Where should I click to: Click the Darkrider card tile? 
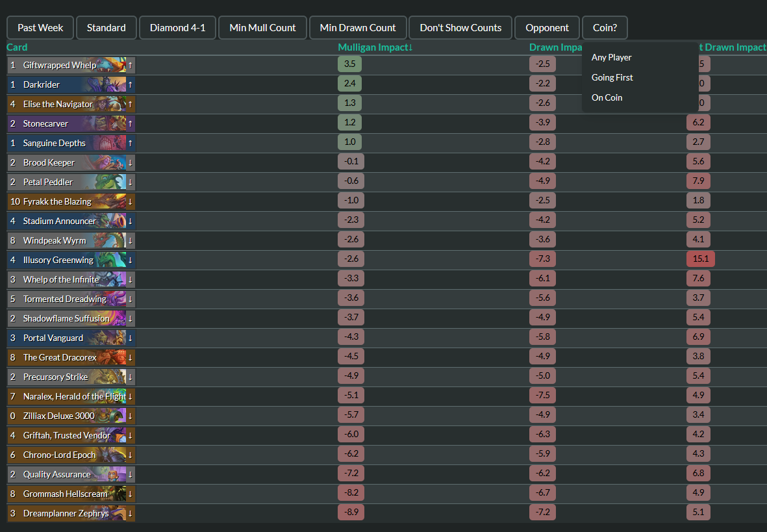click(x=71, y=84)
